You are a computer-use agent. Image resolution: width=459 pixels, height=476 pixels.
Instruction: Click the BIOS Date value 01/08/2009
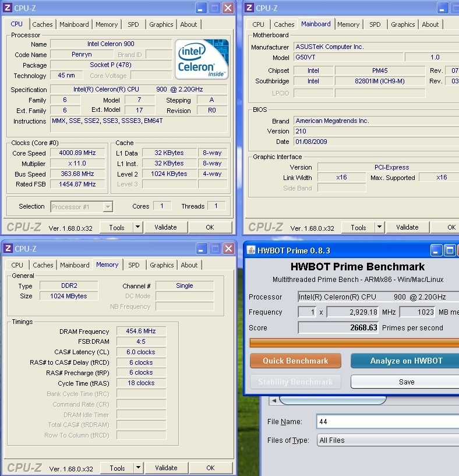pyautogui.click(x=376, y=142)
